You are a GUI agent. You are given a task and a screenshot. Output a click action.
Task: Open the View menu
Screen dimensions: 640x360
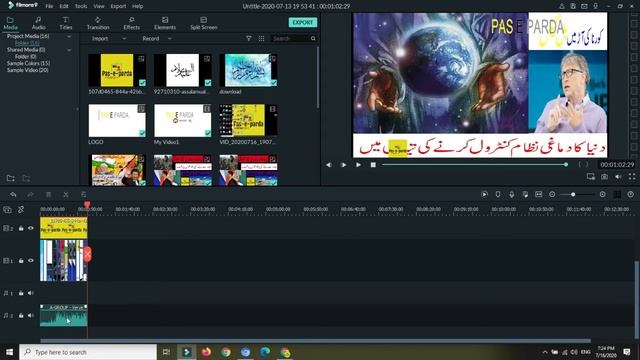[x=99, y=6]
